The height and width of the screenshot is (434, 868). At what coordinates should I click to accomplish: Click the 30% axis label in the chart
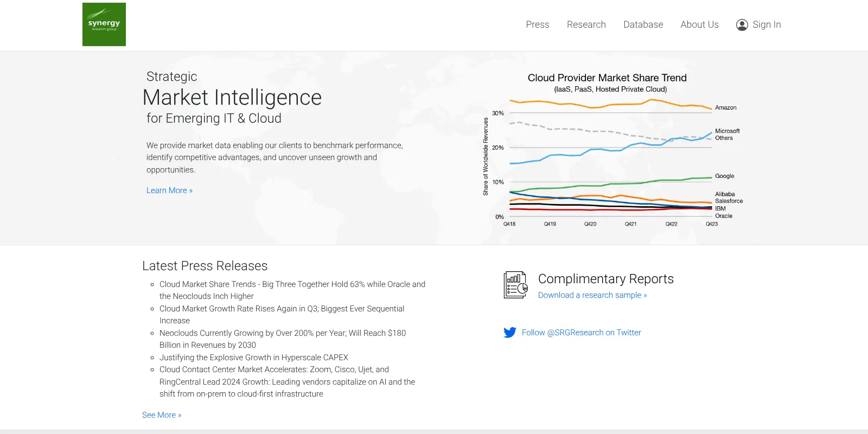click(x=498, y=113)
